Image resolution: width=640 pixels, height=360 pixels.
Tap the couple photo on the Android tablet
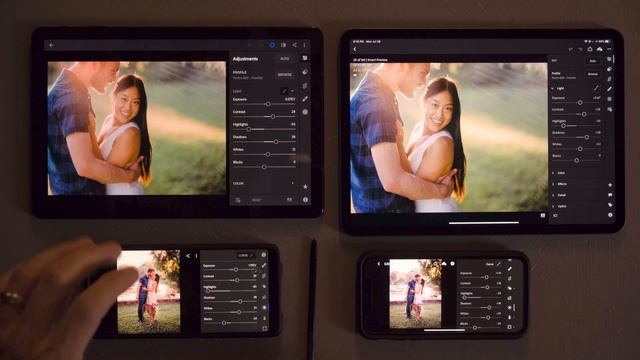(137, 128)
